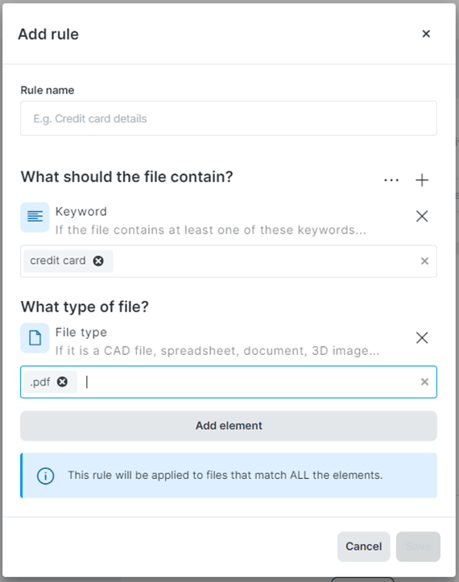Delete the '.pdf' file type chip
The width and height of the screenshot is (459, 582).
[62, 382]
